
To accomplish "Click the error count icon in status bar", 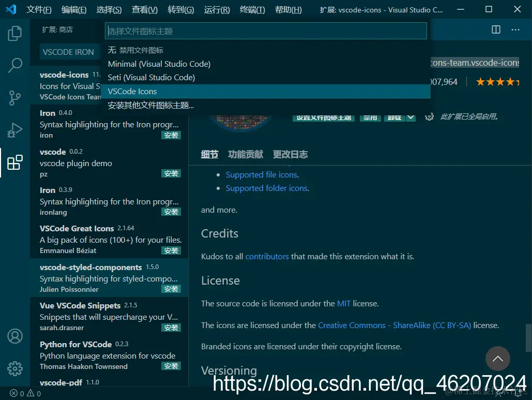I will pos(13,393).
